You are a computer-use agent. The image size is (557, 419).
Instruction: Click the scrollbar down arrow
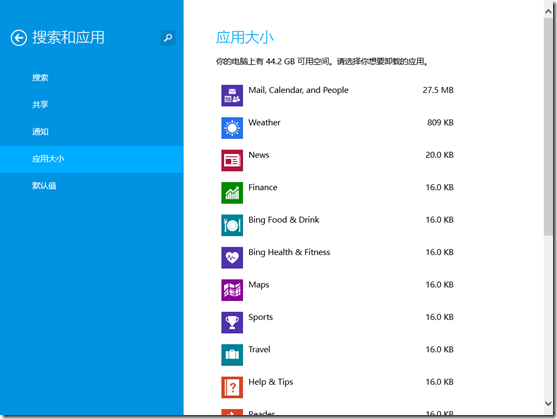[548, 403]
